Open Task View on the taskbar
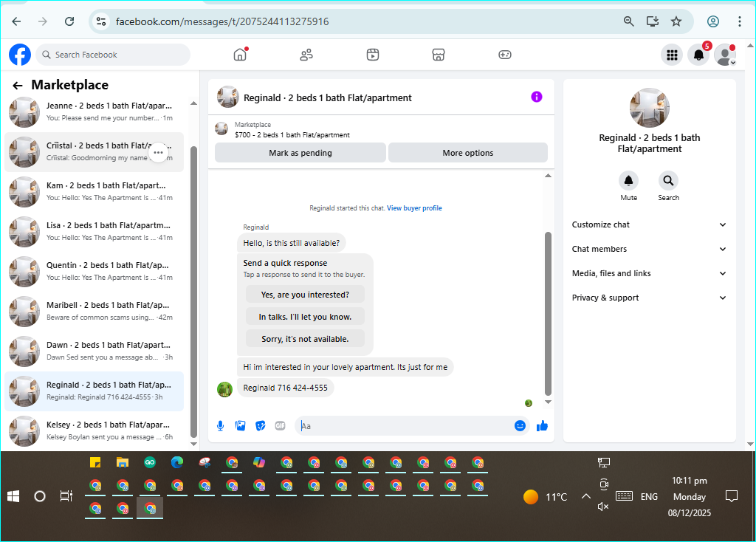Screen dimensions: 756x542 [66, 496]
